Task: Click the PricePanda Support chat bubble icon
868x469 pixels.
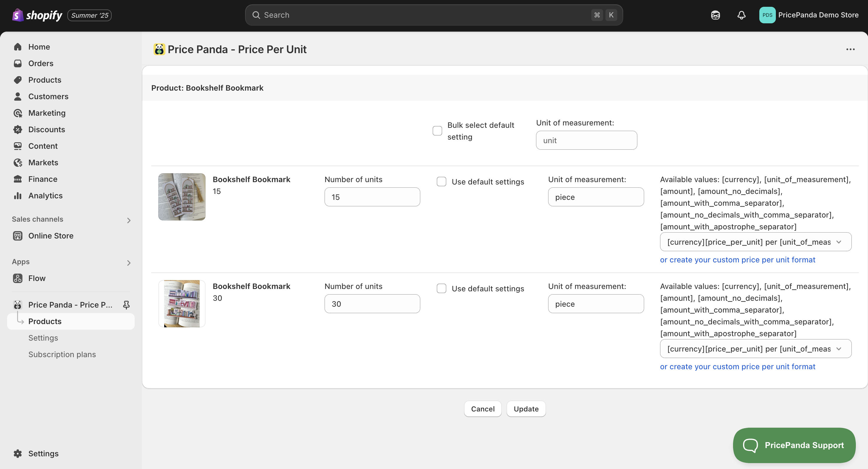Action: coord(750,445)
